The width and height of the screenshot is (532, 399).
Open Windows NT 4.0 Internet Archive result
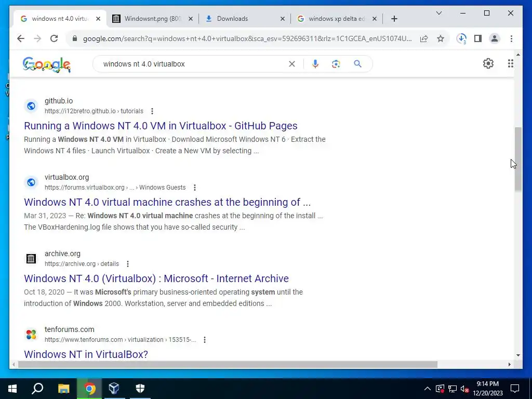tap(156, 278)
